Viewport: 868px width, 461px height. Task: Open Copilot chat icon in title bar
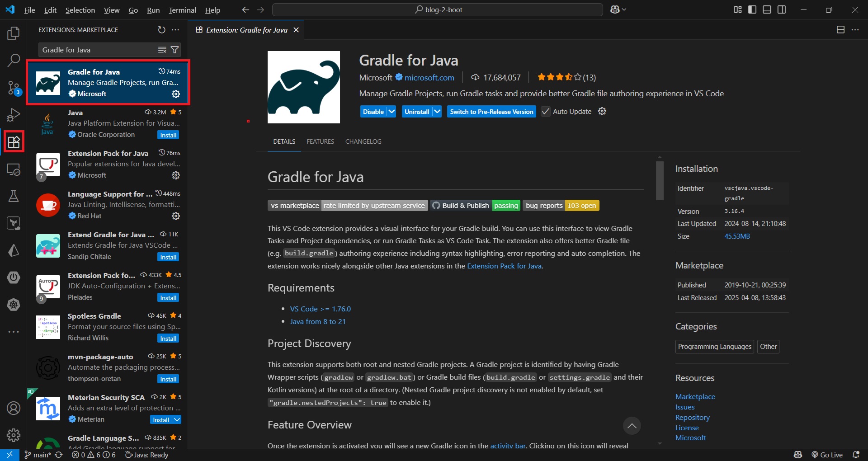[x=615, y=9]
